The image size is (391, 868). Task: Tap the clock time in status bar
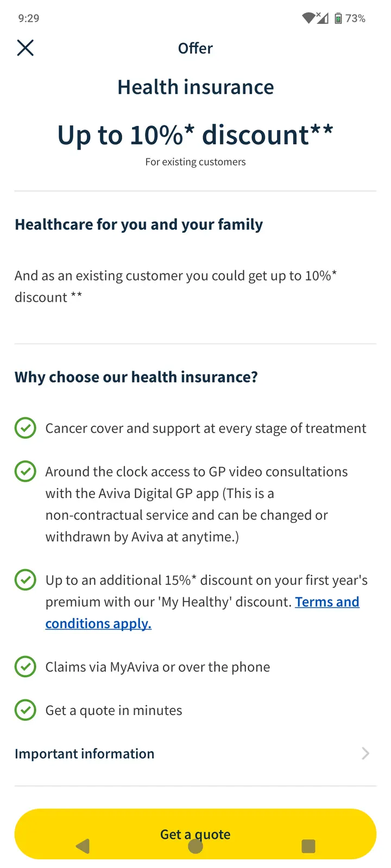(29, 18)
